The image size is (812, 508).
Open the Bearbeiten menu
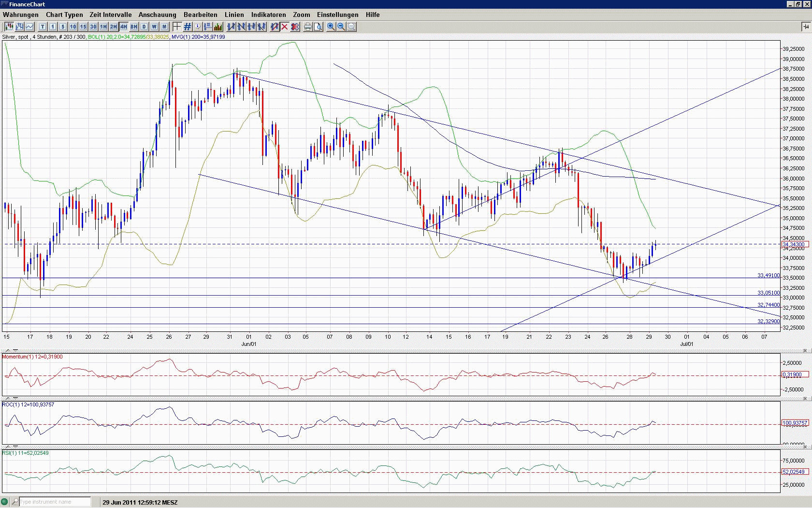(201, 15)
